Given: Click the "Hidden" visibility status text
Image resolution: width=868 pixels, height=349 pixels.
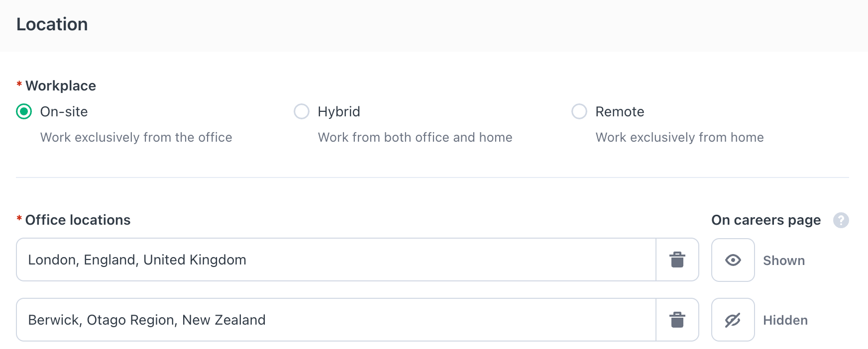Looking at the screenshot, I should [x=785, y=320].
